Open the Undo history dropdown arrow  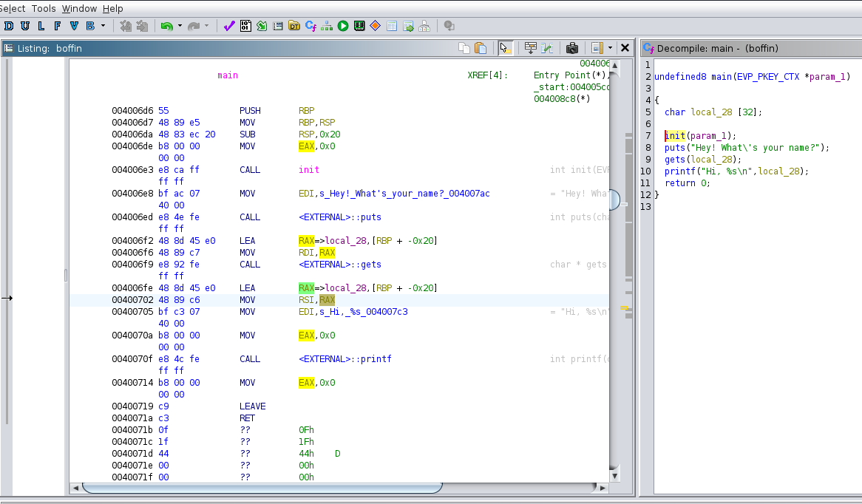coord(180,26)
